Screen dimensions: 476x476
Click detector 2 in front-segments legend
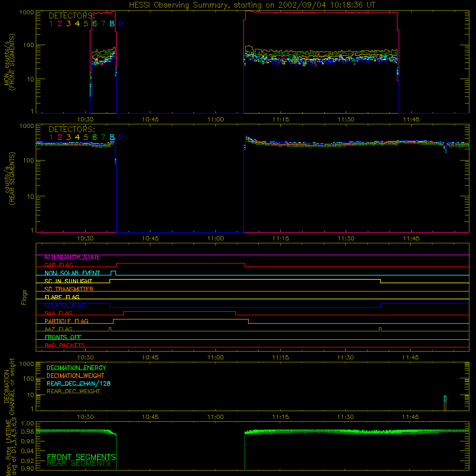pos(60,24)
